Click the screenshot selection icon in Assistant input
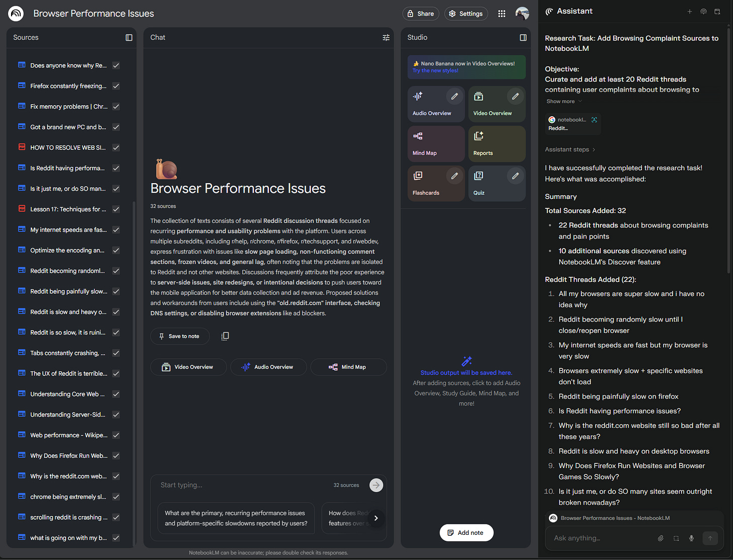 [676, 538]
